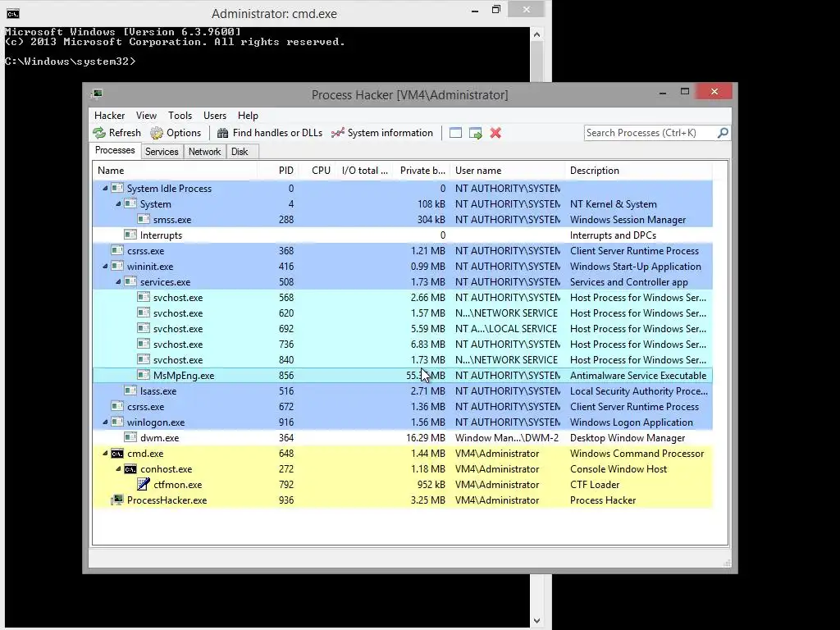The height and width of the screenshot is (630, 840).
Task: Collapse the services.exe tree node
Action: tap(118, 282)
